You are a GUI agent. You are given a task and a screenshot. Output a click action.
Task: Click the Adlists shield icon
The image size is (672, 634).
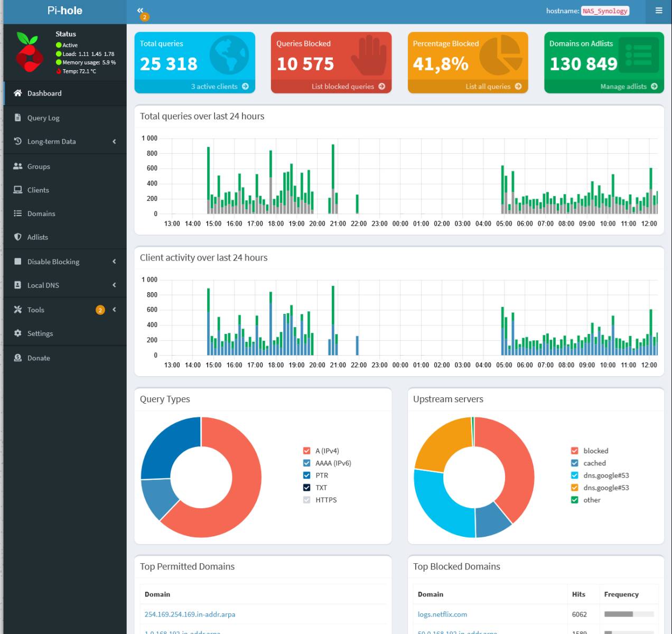[x=17, y=237]
